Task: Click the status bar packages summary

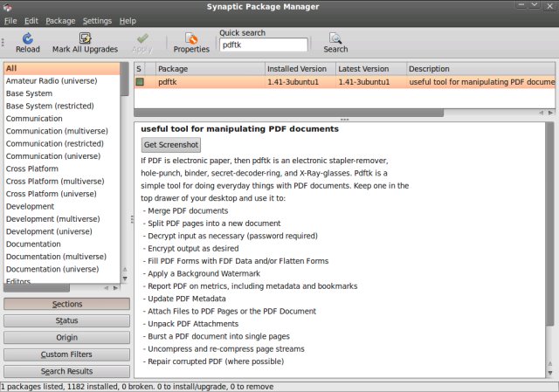Action: coord(137,387)
